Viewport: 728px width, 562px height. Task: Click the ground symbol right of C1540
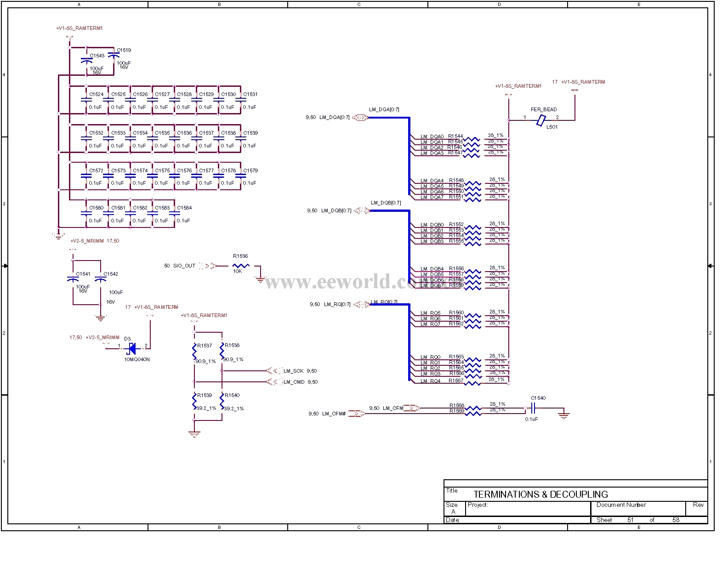pyautogui.click(x=564, y=415)
